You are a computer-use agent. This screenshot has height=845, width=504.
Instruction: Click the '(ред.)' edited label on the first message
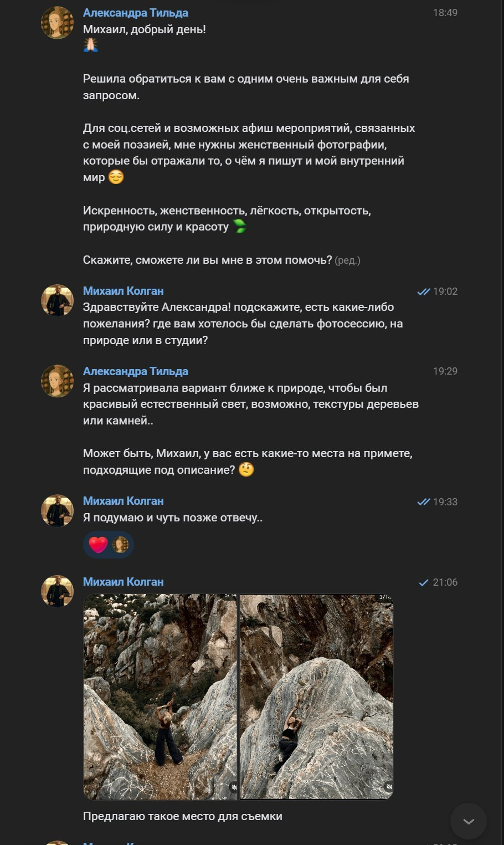point(349,260)
